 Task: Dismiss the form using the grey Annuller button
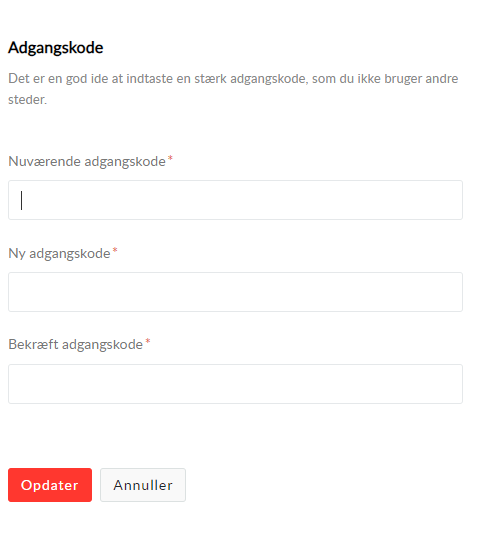[143, 485]
